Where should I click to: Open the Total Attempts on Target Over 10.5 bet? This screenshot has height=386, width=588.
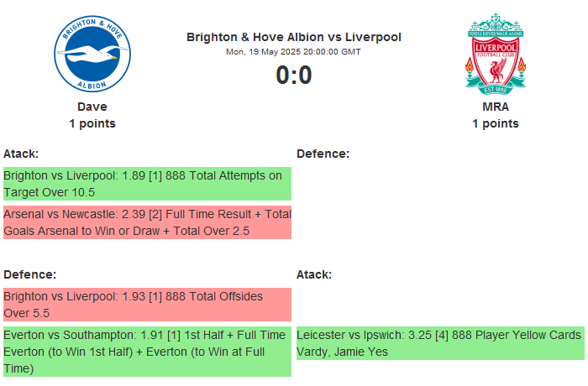147,184
